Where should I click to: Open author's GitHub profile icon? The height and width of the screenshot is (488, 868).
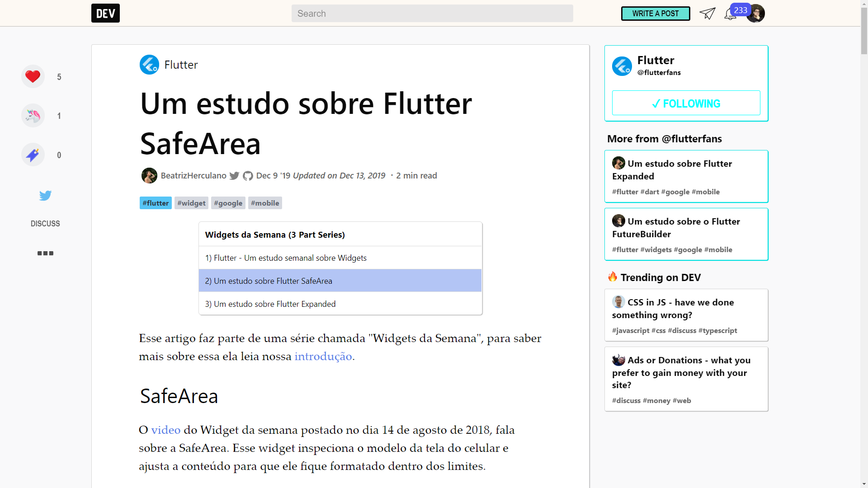pyautogui.click(x=248, y=176)
